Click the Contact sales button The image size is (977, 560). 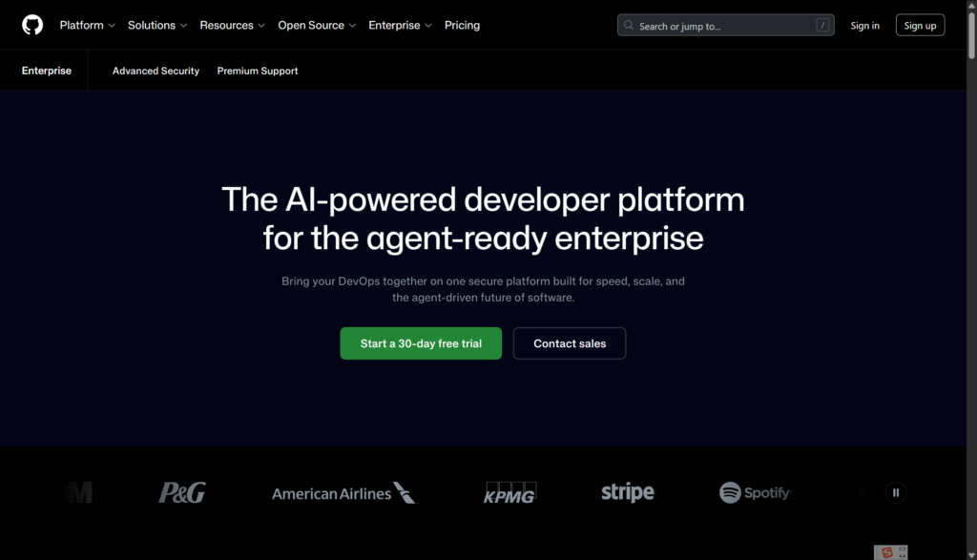coord(570,343)
